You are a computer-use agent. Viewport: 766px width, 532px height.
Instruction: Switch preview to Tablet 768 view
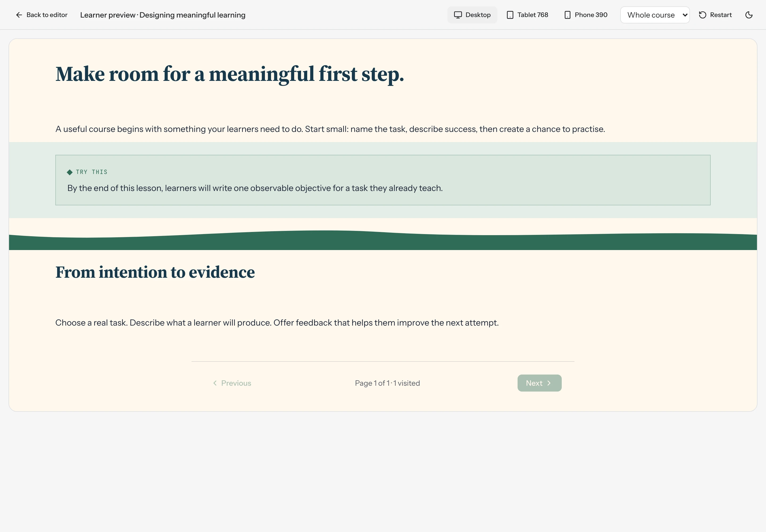527,15
